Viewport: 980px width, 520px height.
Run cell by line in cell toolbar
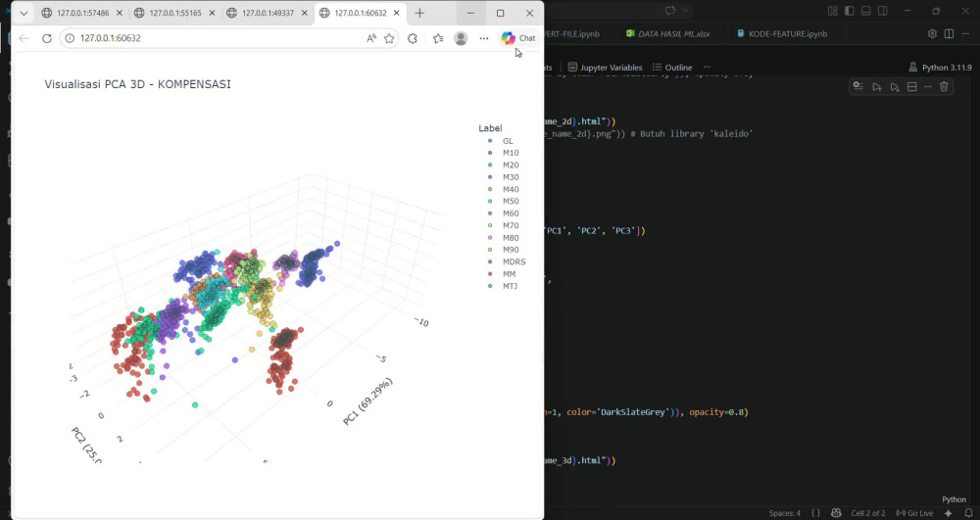click(858, 87)
